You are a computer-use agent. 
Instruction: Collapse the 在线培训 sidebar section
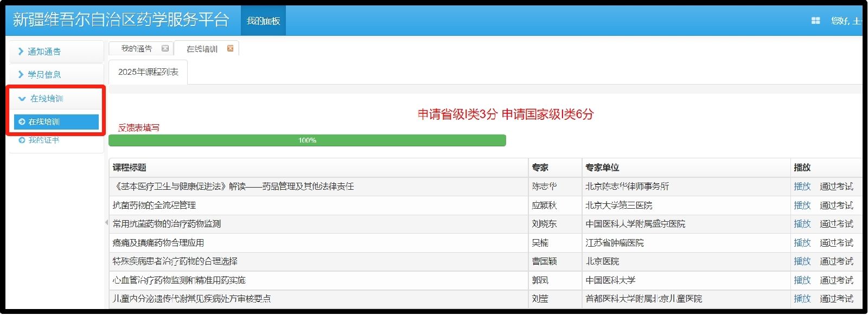pyautogui.click(x=46, y=98)
